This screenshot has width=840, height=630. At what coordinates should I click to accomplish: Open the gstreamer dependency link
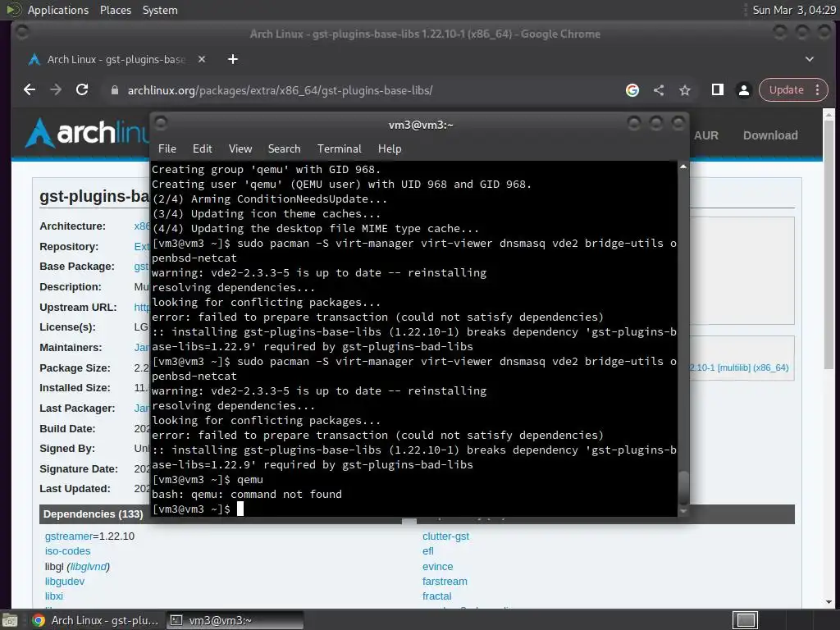(69, 536)
